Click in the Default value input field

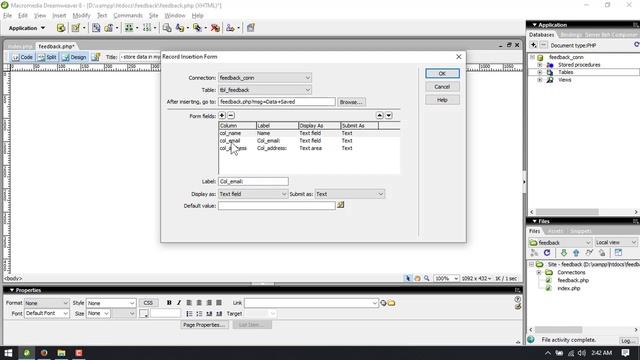[276, 206]
